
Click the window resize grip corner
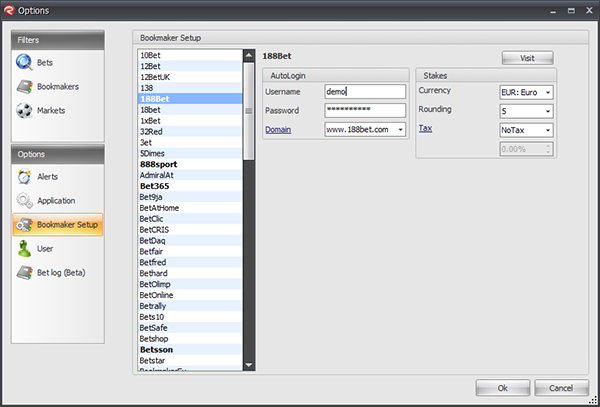[x=593, y=400]
